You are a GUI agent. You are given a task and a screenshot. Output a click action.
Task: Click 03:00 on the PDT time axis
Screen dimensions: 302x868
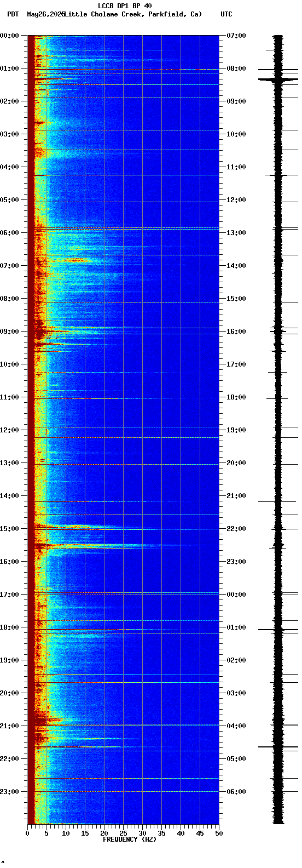click(10, 134)
